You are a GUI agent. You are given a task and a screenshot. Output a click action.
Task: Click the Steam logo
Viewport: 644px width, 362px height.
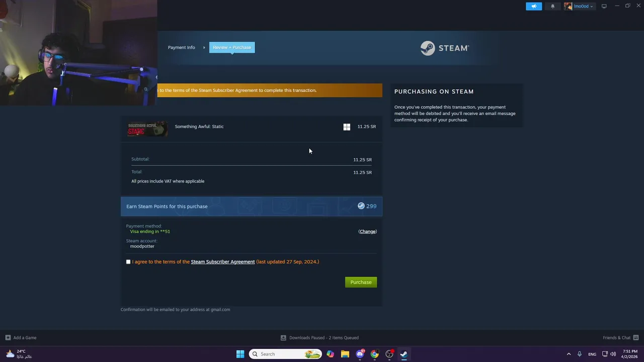[x=445, y=48]
